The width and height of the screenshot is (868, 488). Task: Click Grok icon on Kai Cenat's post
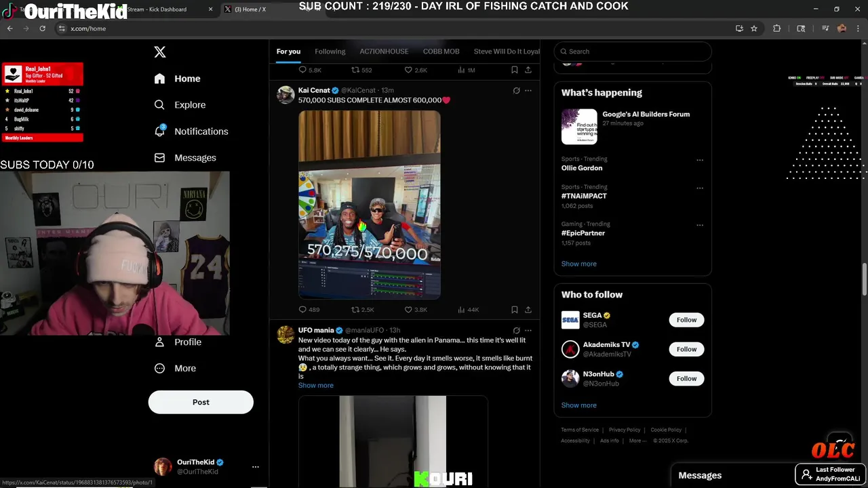pyautogui.click(x=516, y=91)
